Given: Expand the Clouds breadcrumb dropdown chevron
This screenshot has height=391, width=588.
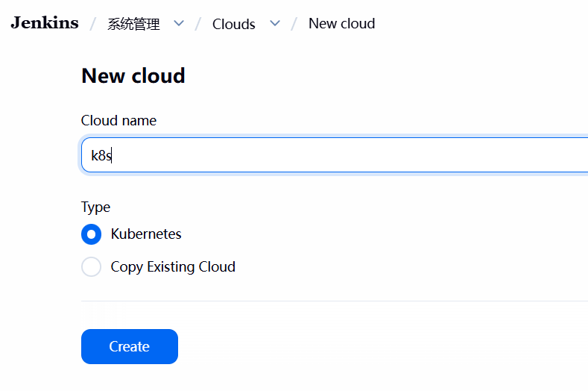Looking at the screenshot, I should pyautogui.click(x=275, y=24).
